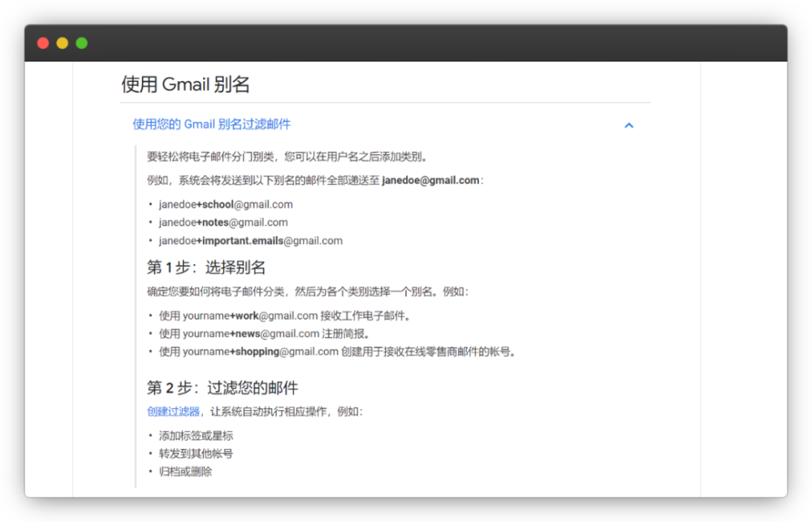Click the heading 第 2 步：过滤您的邮件
This screenshot has height=522, width=812.
pyautogui.click(x=222, y=387)
